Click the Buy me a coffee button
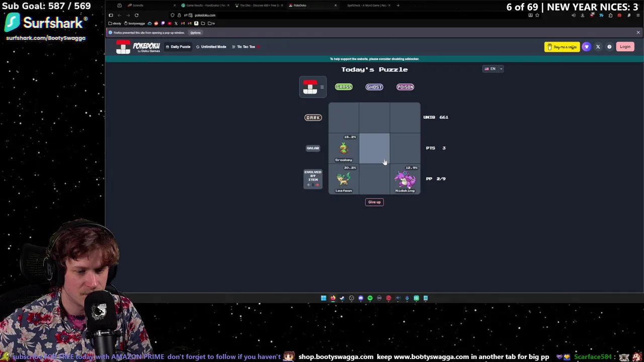Screen dimensions: 644x362 562,47
